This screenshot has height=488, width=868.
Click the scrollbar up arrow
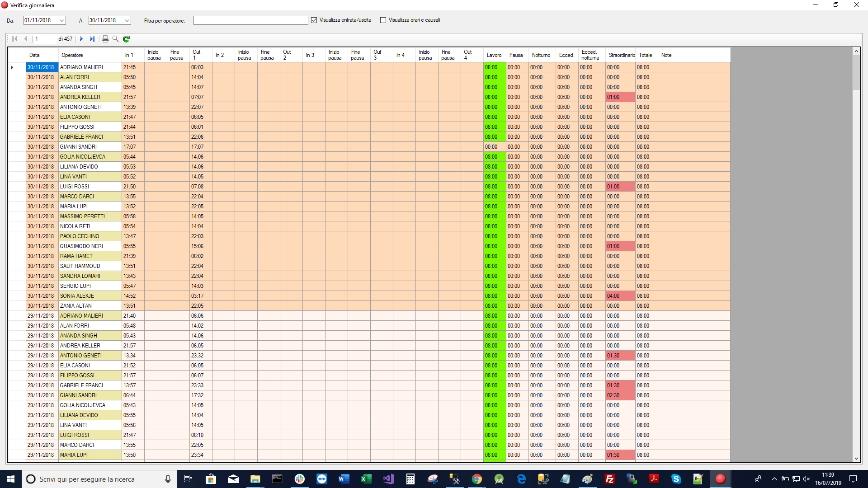856,52
